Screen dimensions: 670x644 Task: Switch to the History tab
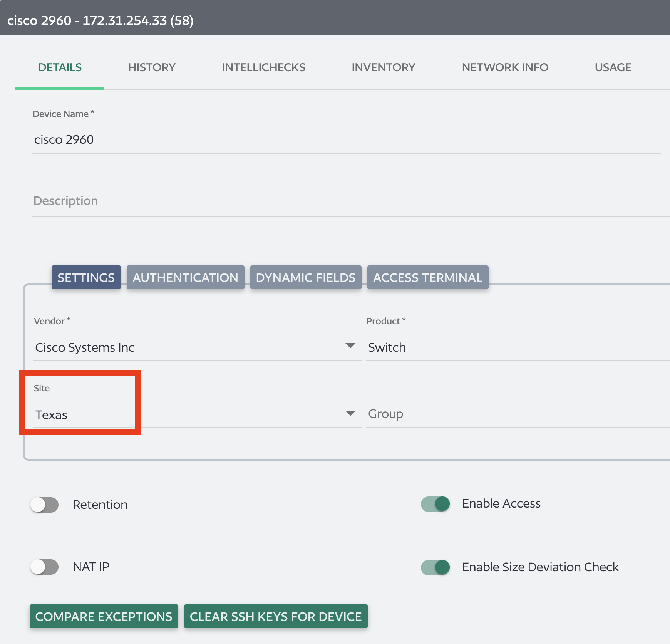point(151,67)
